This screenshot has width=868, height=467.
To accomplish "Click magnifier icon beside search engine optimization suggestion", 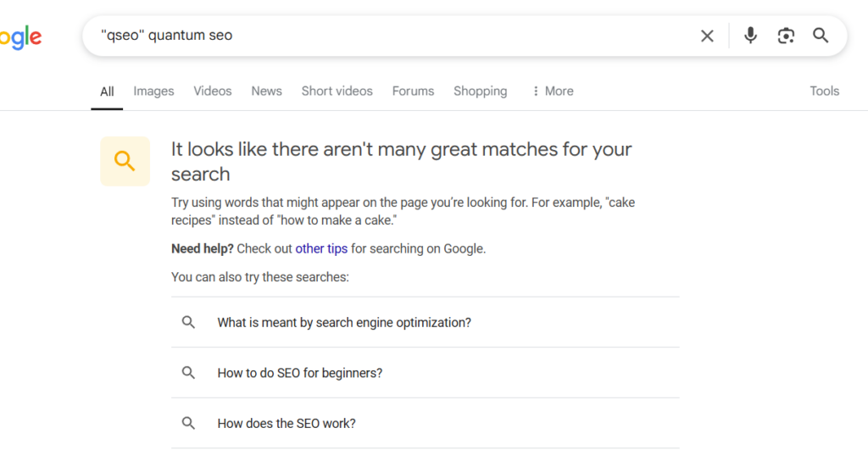I will [x=188, y=322].
